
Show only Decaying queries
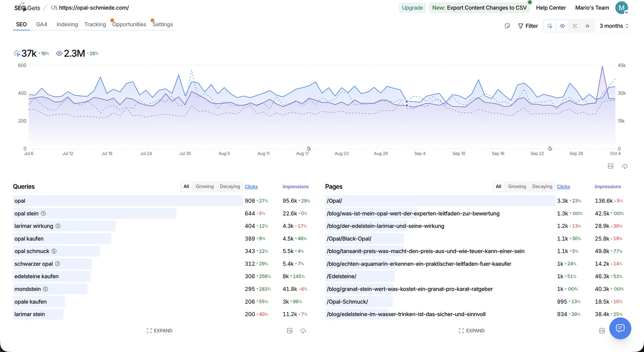pyautogui.click(x=230, y=186)
